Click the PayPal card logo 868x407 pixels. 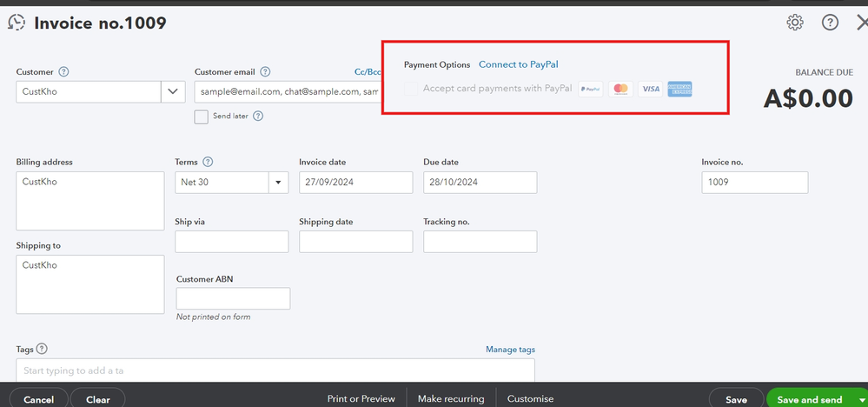pos(591,90)
